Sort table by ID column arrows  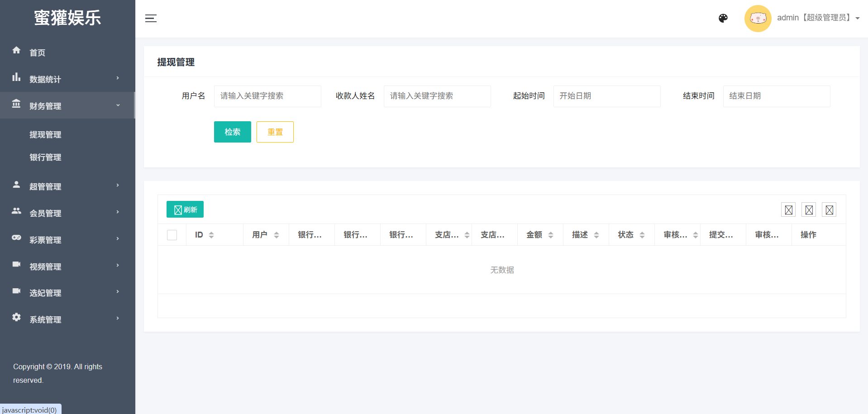211,235
